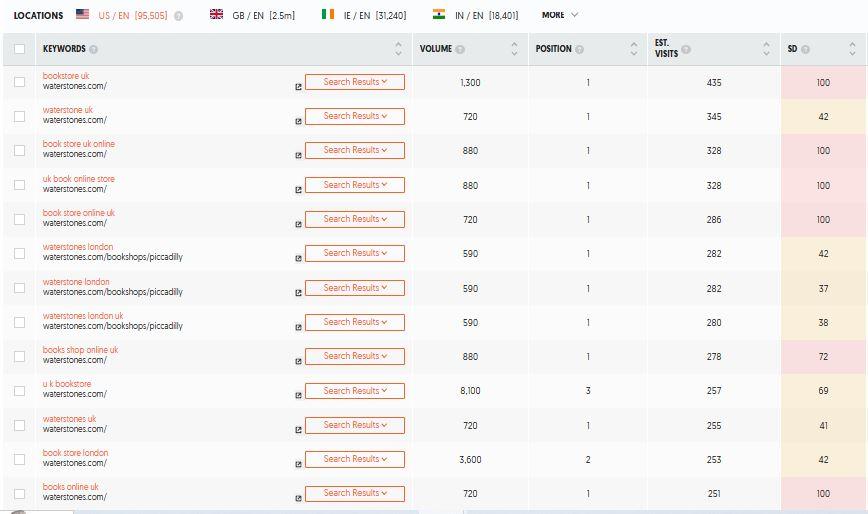Click waterstones.com/bookshops/piccadilly under waterstone london

[112, 292]
